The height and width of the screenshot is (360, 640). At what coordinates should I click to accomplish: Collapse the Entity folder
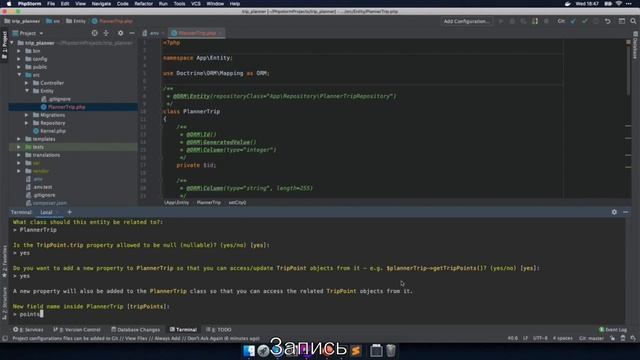(27, 91)
